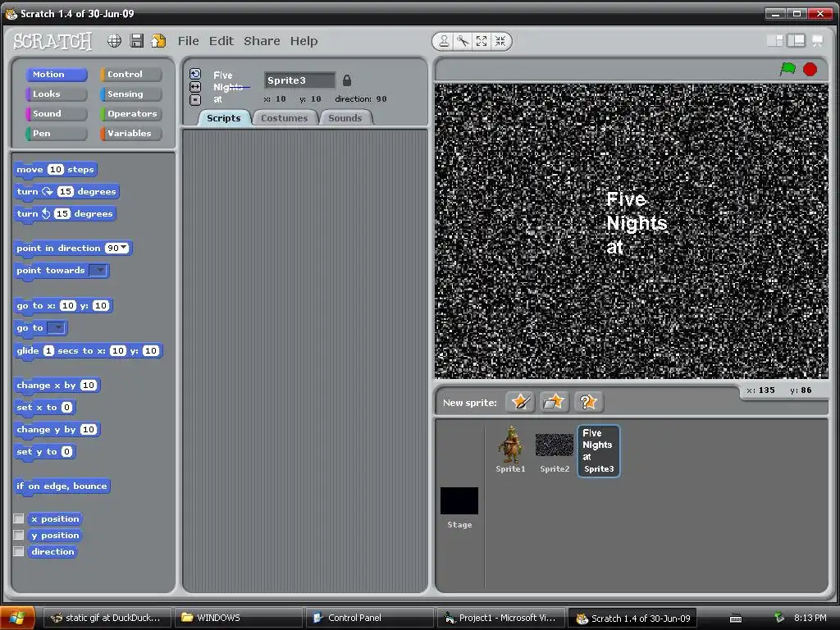
Task: Select the Operators block category
Action: coord(130,113)
